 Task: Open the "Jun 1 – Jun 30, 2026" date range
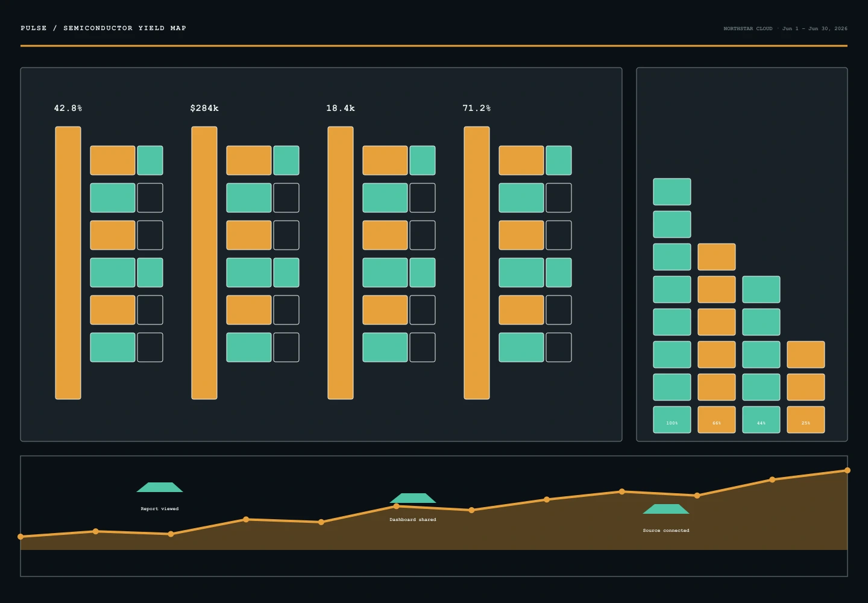[x=815, y=29]
